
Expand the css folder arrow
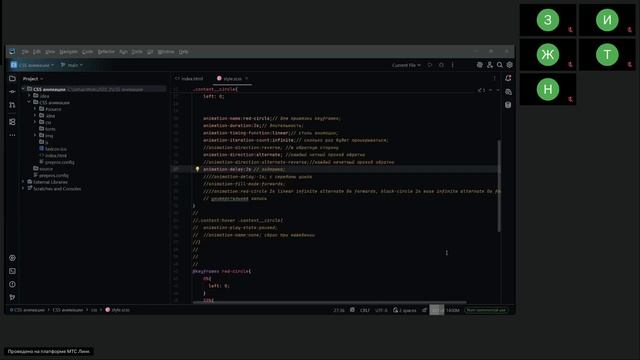35,122
